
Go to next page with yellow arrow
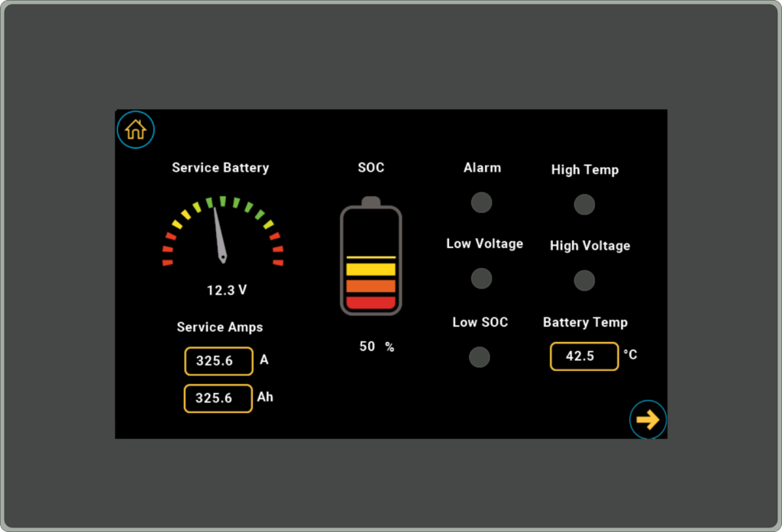pos(648,420)
